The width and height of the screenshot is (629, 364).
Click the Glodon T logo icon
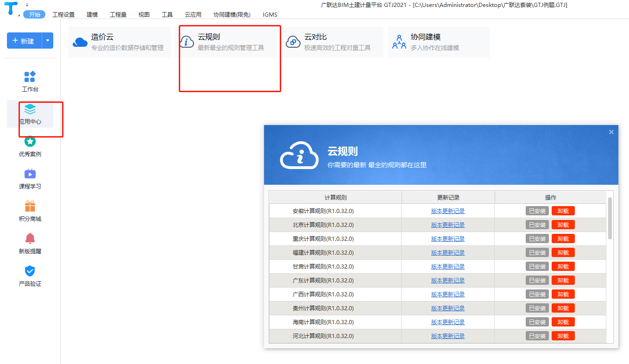11,8
